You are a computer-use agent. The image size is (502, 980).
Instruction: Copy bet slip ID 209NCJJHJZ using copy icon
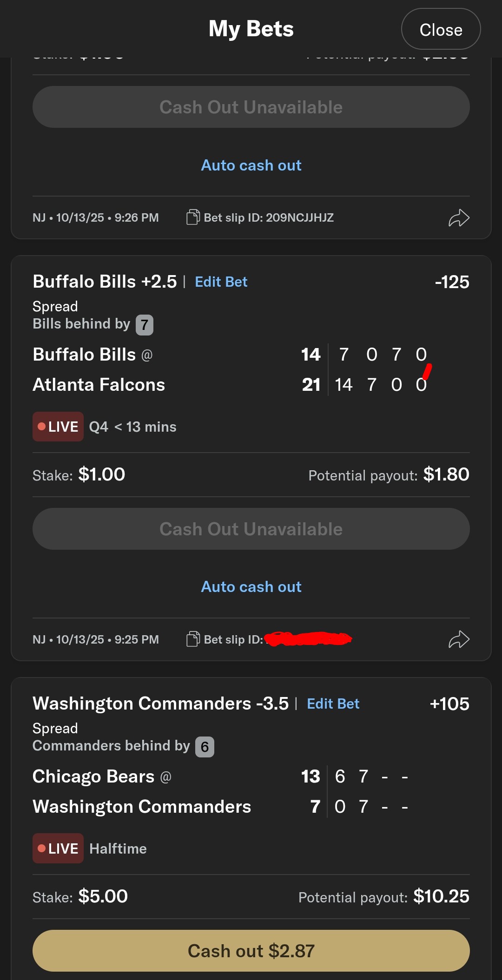[x=193, y=217]
